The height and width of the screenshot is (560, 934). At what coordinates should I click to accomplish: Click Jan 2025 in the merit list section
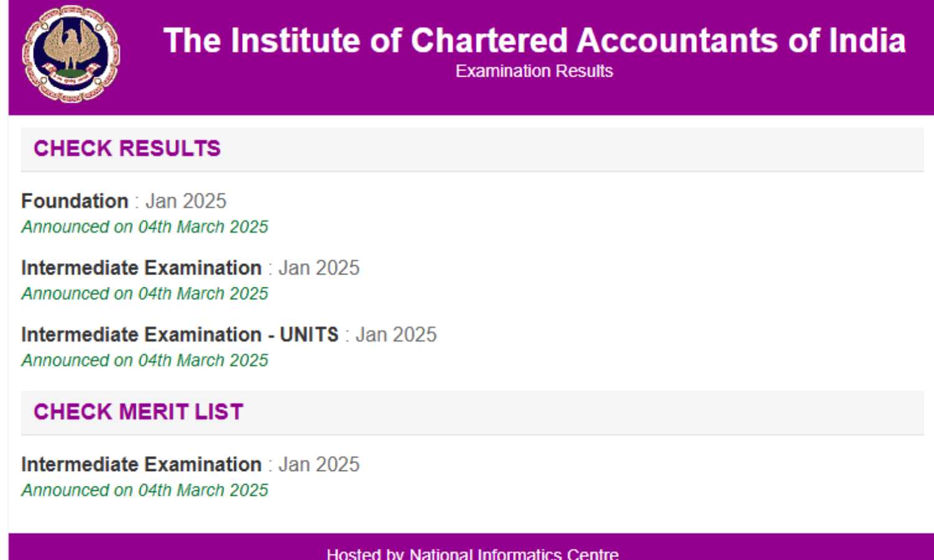(319, 464)
